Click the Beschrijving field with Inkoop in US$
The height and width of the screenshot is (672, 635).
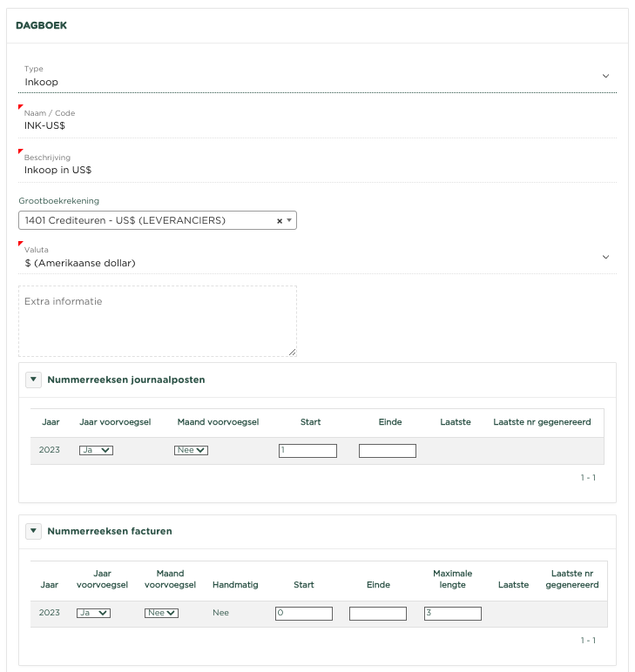coord(317,170)
